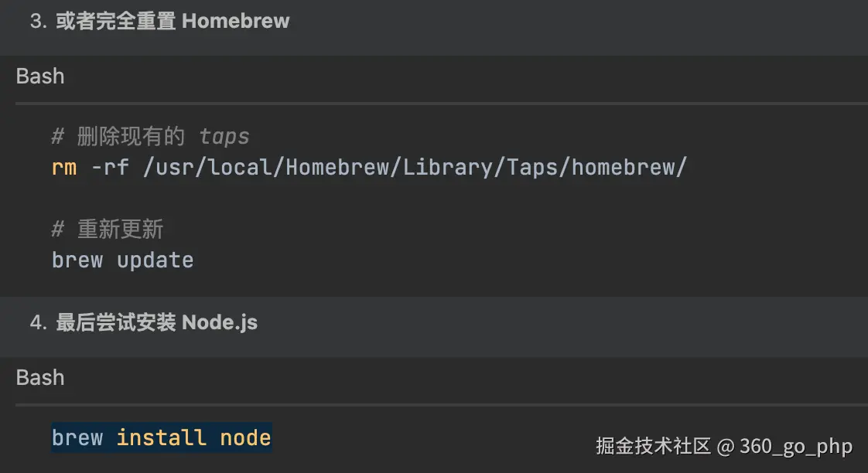Click the italic word 'taps' in comment

(x=224, y=137)
